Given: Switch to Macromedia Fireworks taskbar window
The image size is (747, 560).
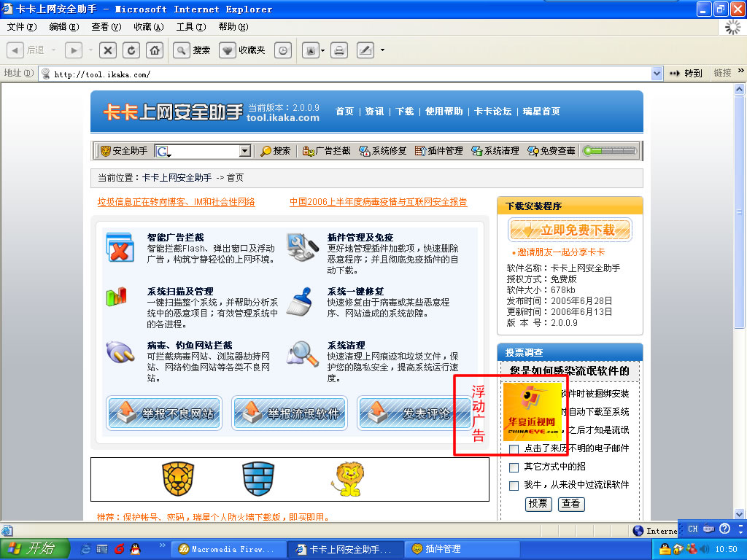Looking at the screenshot, I should [x=227, y=549].
